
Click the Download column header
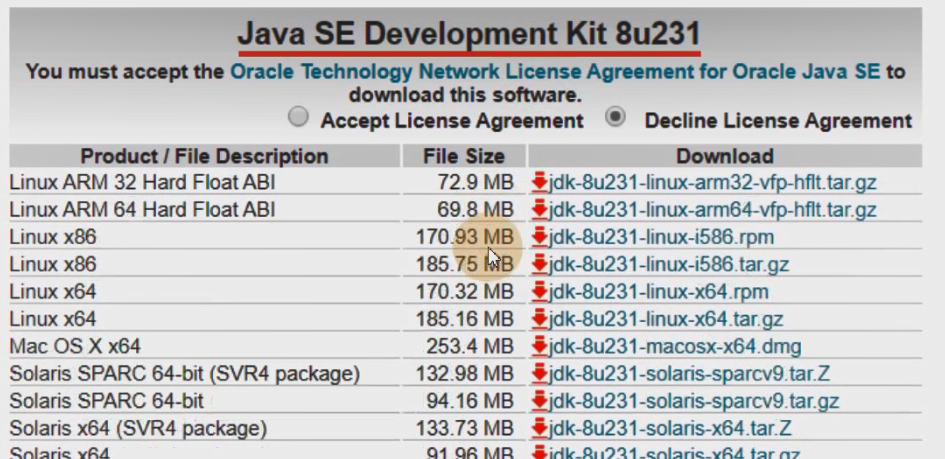[x=725, y=156]
